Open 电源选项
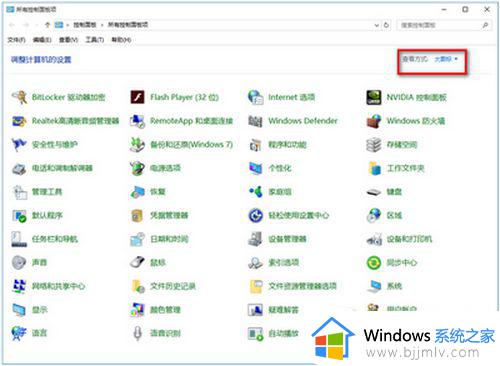Viewport: 500px width, 366px height. tap(155, 168)
